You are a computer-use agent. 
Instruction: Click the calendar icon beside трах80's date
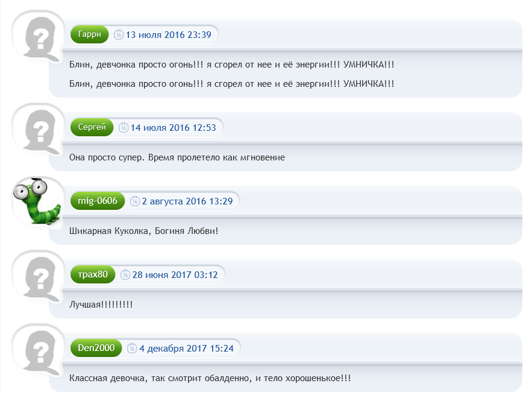(x=125, y=275)
